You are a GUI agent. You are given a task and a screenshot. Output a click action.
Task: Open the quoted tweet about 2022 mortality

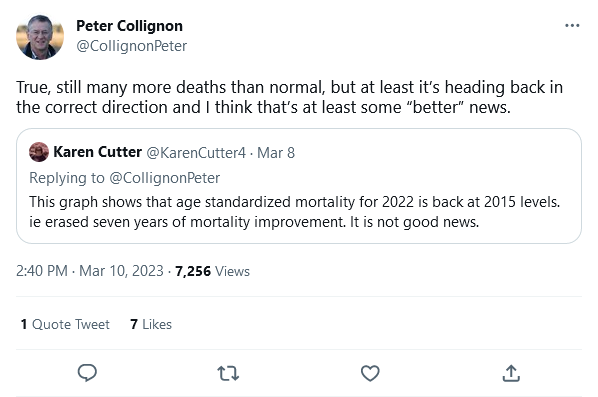299,186
